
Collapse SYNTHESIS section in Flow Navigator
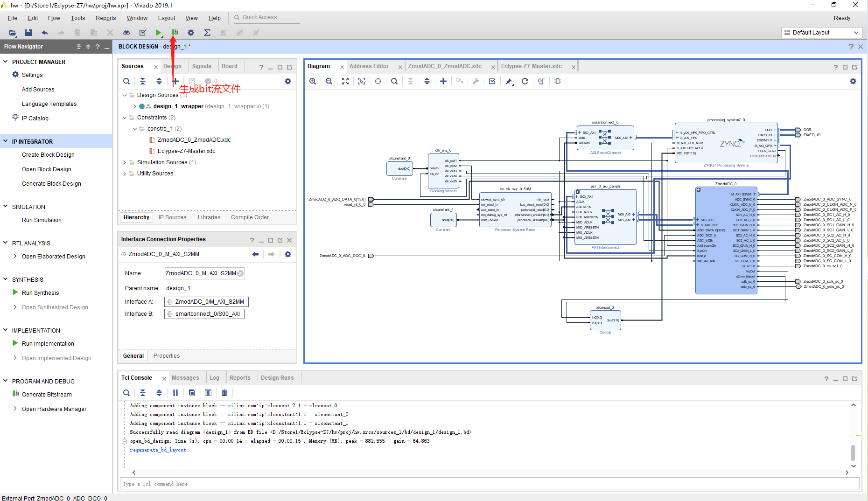(x=6, y=279)
